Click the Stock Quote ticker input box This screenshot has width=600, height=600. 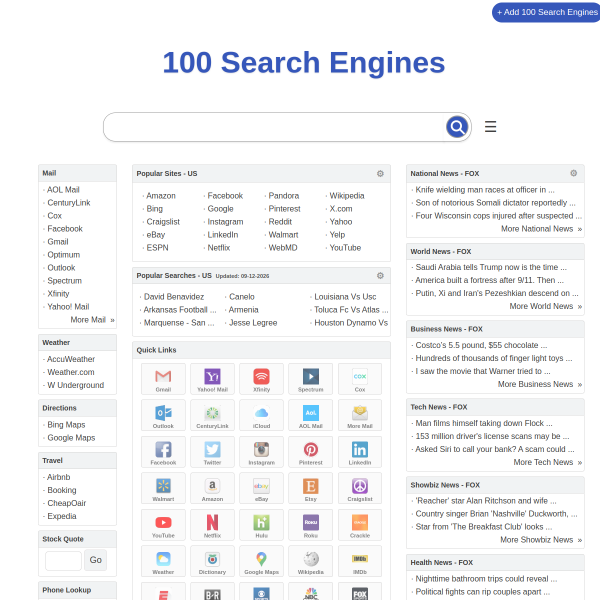pyautogui.click(x=64, y=561)
